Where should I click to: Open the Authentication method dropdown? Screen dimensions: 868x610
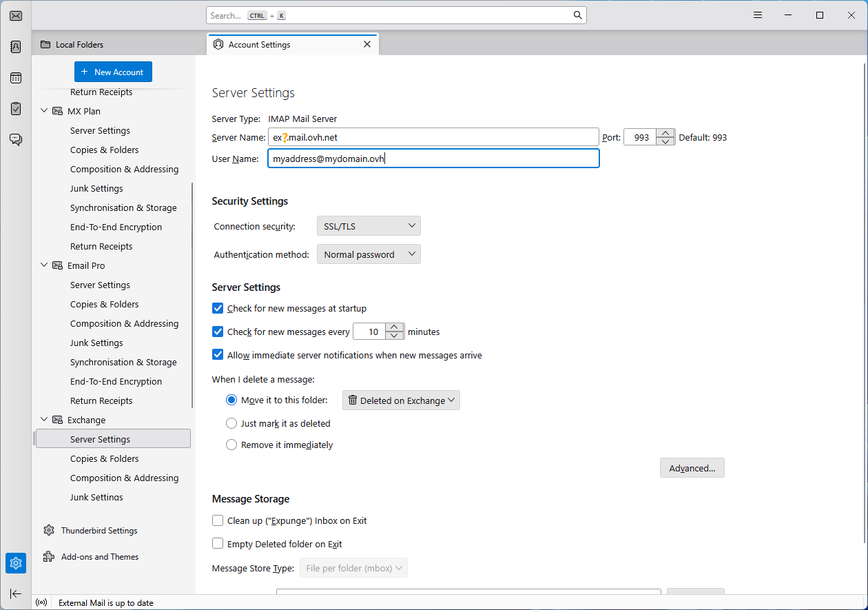(x=369, y=254)
